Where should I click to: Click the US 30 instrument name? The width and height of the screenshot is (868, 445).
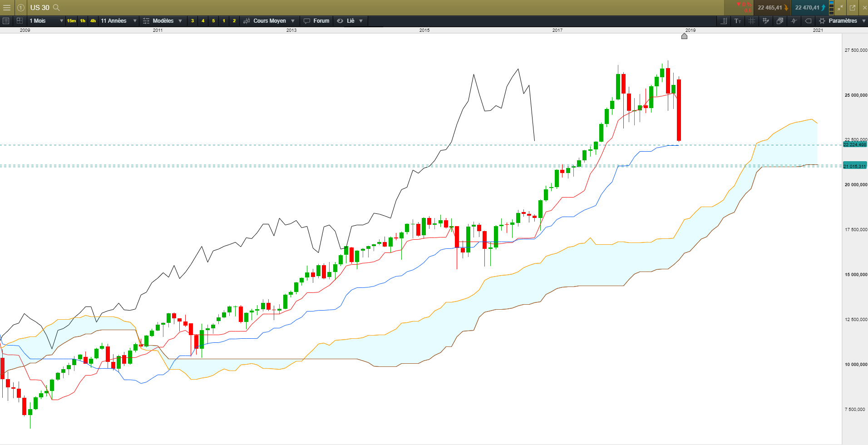click(40, 8)
